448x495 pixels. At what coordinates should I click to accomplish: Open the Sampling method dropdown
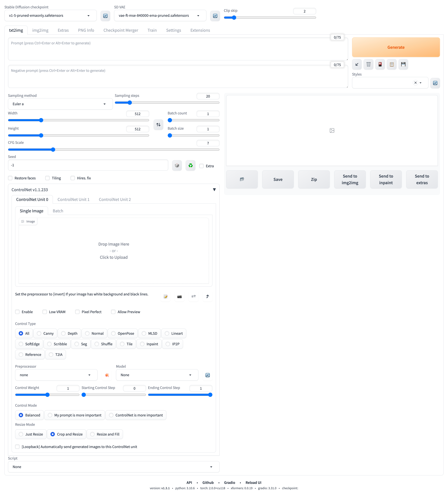click(x=60, y=104)
